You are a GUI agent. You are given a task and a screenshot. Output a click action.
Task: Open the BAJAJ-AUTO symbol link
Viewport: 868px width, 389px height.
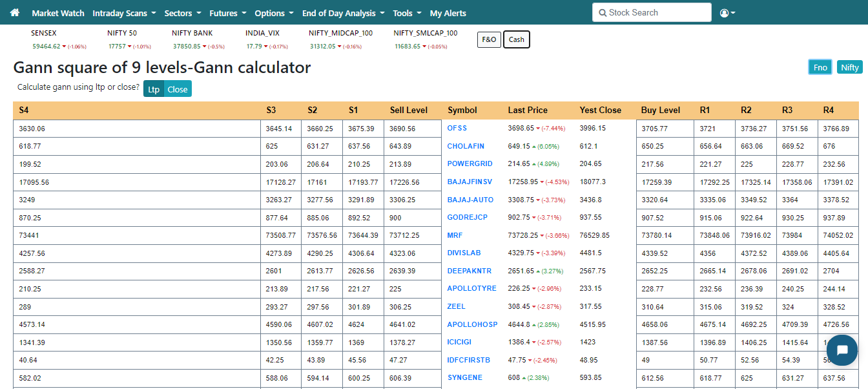coord(470,200)
